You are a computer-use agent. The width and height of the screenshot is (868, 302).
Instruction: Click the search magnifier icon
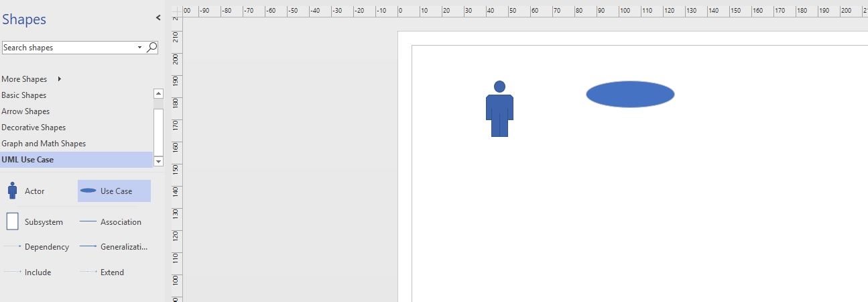152,47
